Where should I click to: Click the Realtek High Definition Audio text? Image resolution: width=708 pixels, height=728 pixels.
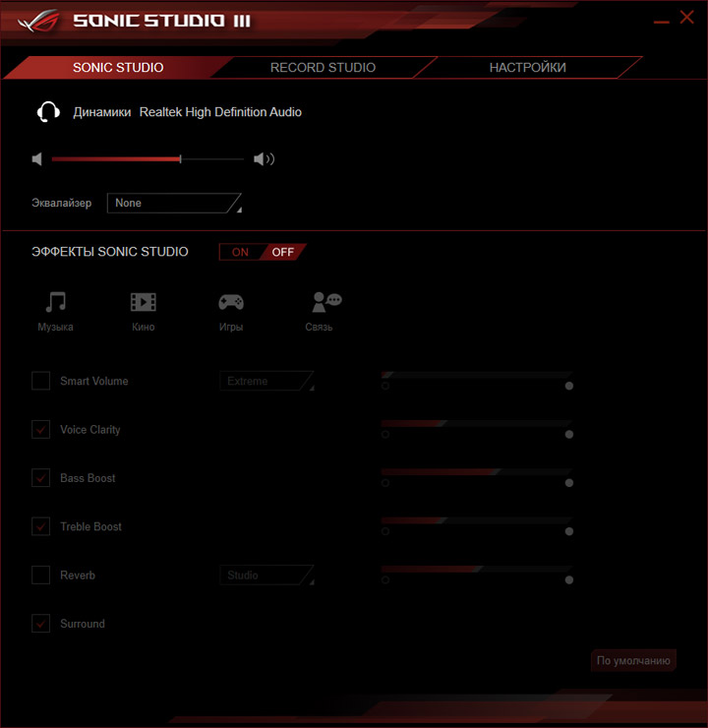pyautogui.click(x=220, y=112)
